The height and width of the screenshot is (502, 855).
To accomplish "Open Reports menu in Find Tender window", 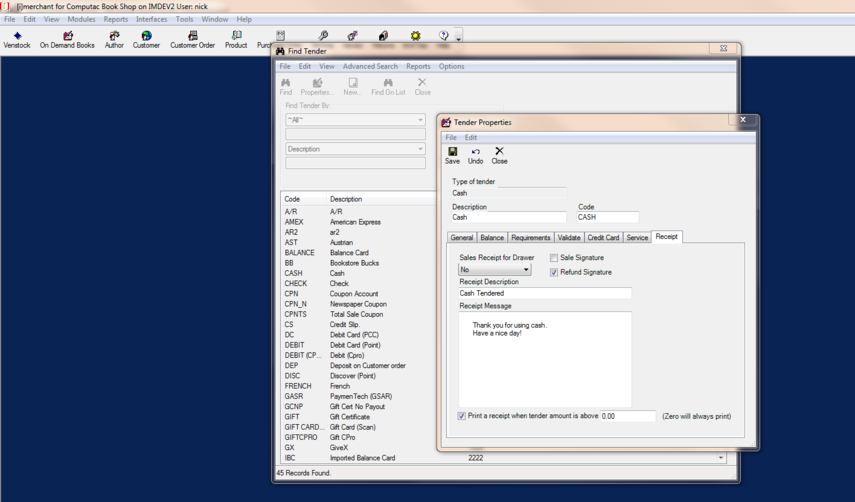I will click(x=418, y=66).
